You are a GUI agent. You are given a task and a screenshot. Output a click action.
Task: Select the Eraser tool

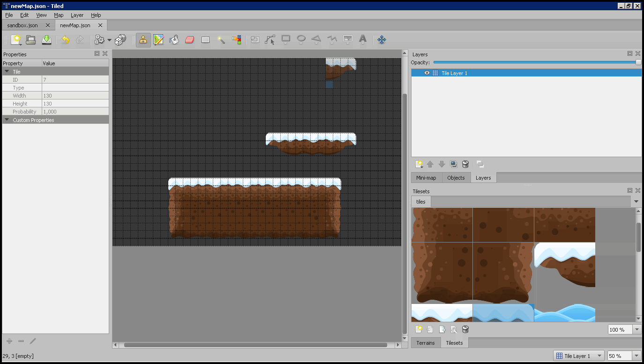tap(189, 40)
